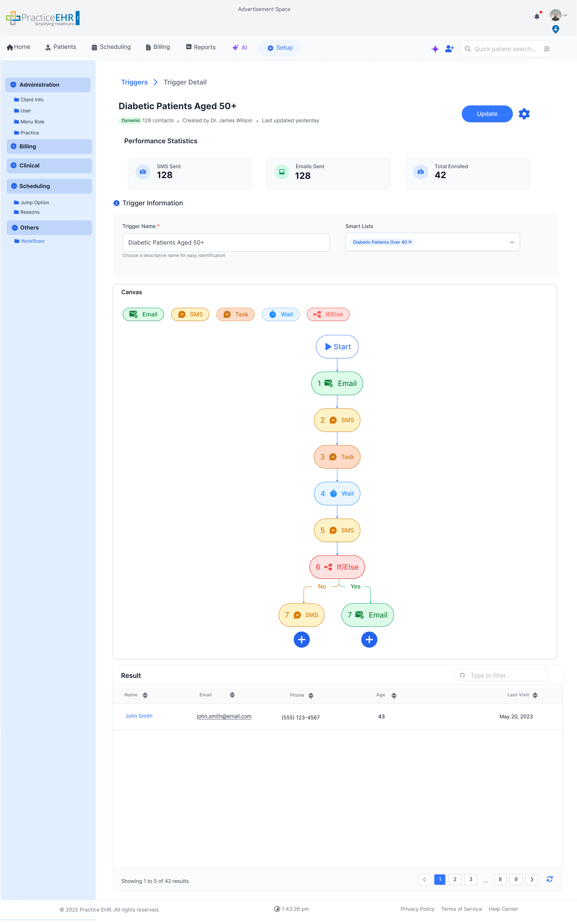The image size is (577, 924).
Task: Expand the Clinical sidebar section
Action: pyautogui.click(x=14, y=165)
